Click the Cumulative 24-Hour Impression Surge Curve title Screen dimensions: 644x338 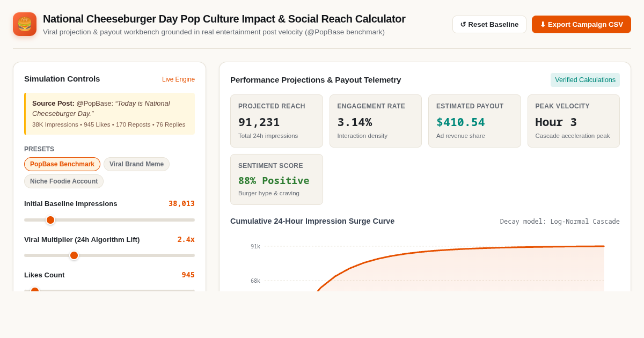[x=312, y=221]
